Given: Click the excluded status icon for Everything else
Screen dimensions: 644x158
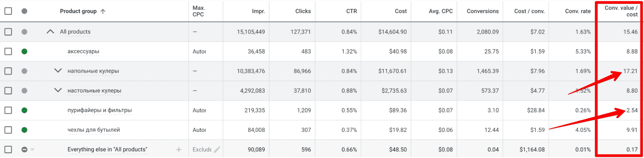Looking at the screenshot, I should coord(24,150).
